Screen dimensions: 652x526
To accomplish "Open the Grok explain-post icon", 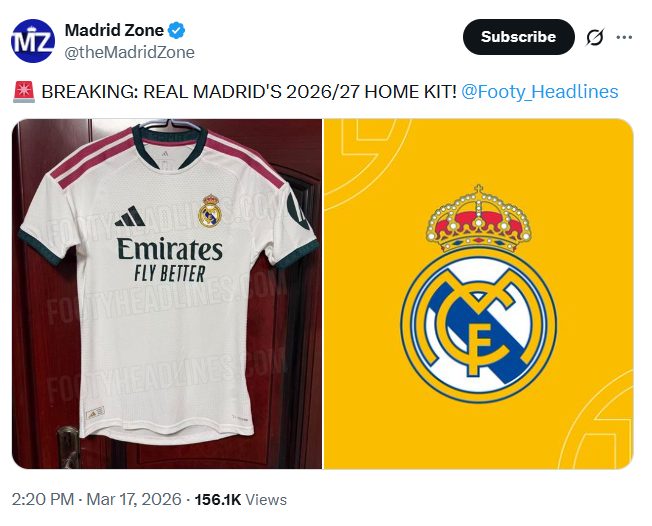I will 595,37.
